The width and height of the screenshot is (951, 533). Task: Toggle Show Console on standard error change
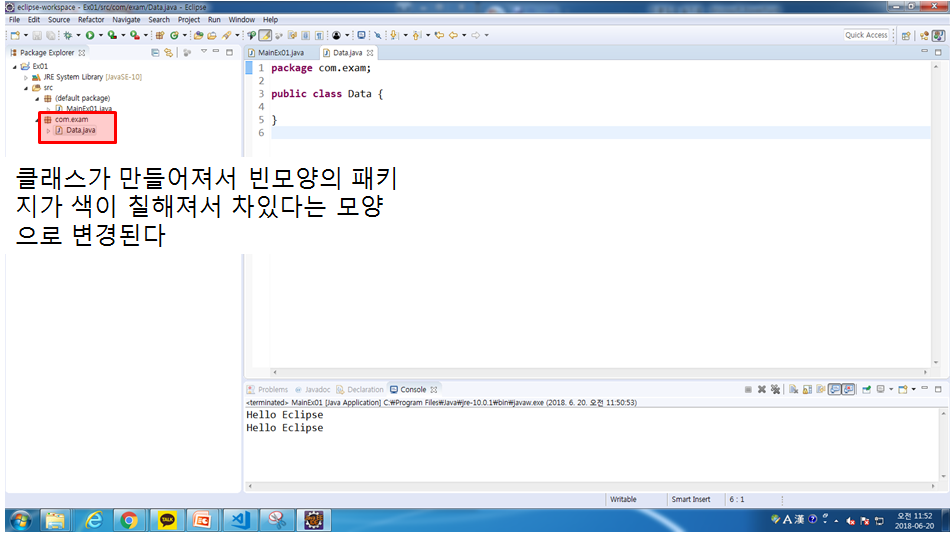pyautogui.click(x=848, y=389)
